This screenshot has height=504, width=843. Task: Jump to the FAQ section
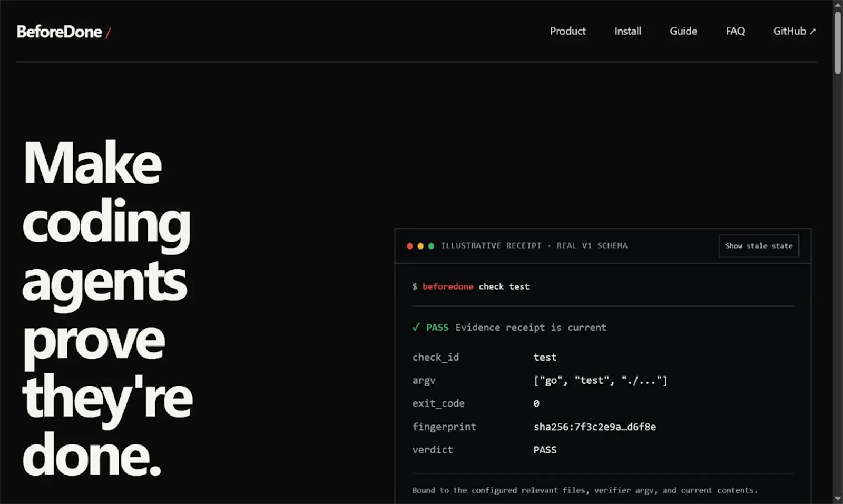pos(735,31)
